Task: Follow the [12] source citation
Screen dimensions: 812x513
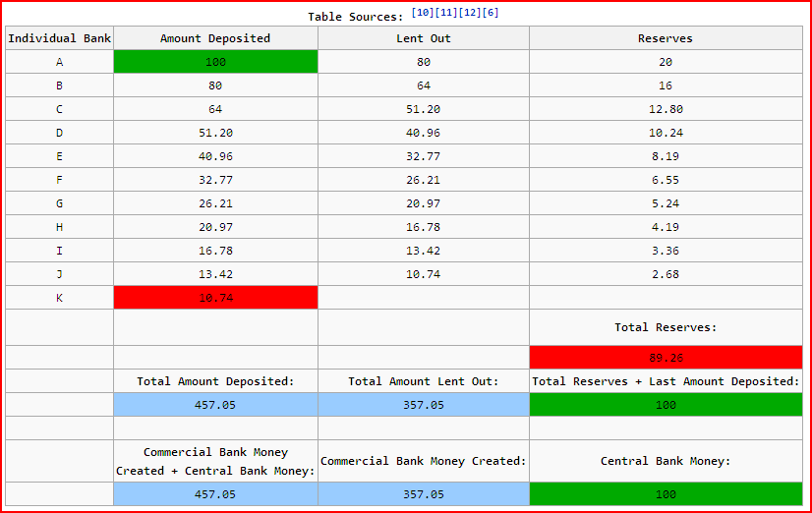Action: click(470, 12)
